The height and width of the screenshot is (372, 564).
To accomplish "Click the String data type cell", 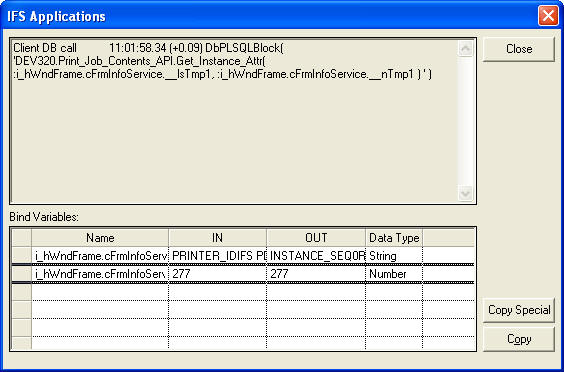I will point(394,256).
